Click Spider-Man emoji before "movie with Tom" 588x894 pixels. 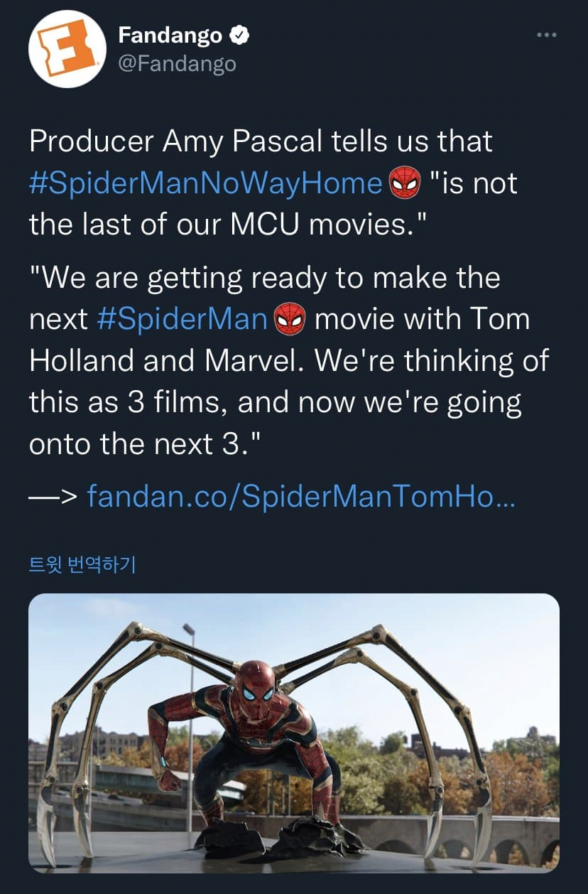[x=289, y=320]
